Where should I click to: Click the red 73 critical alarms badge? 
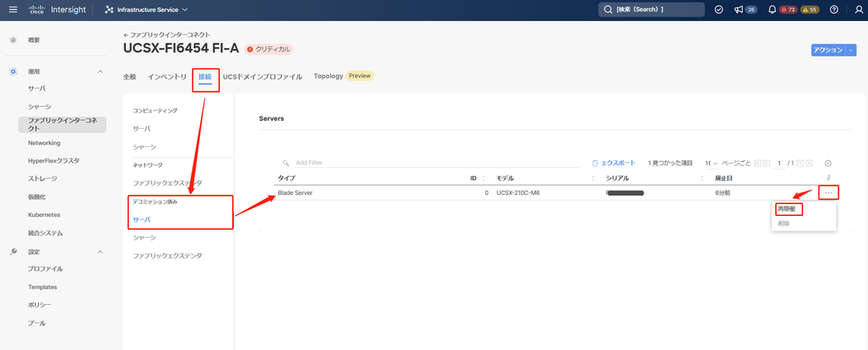coord(788,10)
